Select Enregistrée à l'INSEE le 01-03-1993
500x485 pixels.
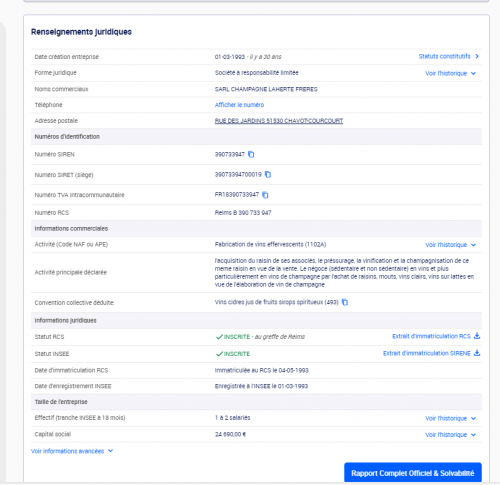pyautogui.click(x=261, y=386)
